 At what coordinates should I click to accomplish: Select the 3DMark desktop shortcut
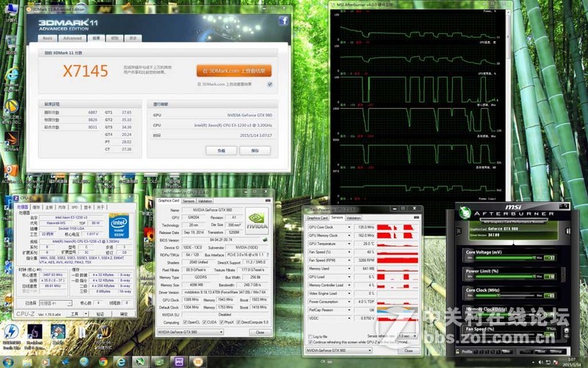point(11,141)
